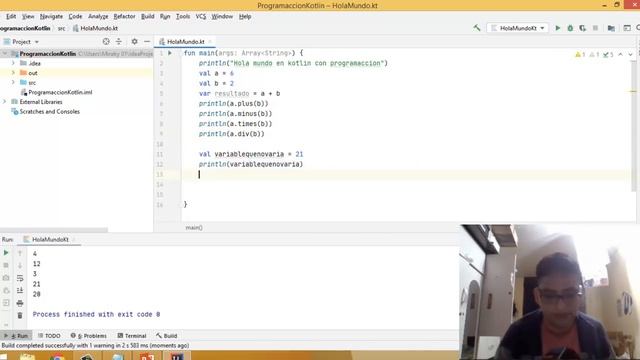
Task: Open the Problems tool window
Action: [x=89, y=336]
